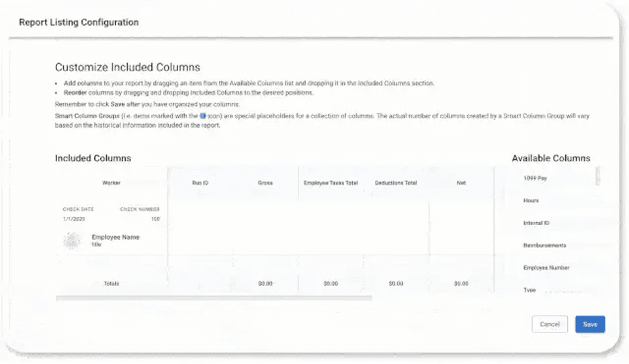The image size is (629, 364).
Task: Select the Worker column header
Action: [x=112, y=183]
